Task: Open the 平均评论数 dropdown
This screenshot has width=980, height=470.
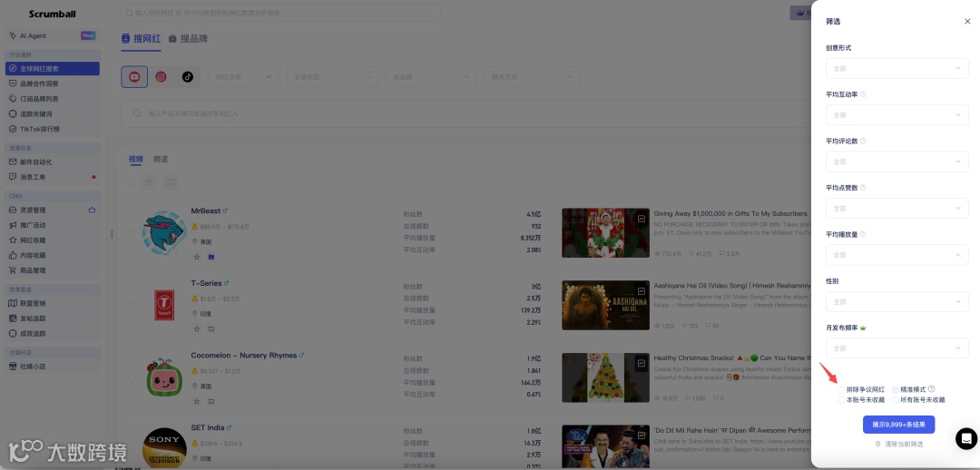Action: (897, 162)
